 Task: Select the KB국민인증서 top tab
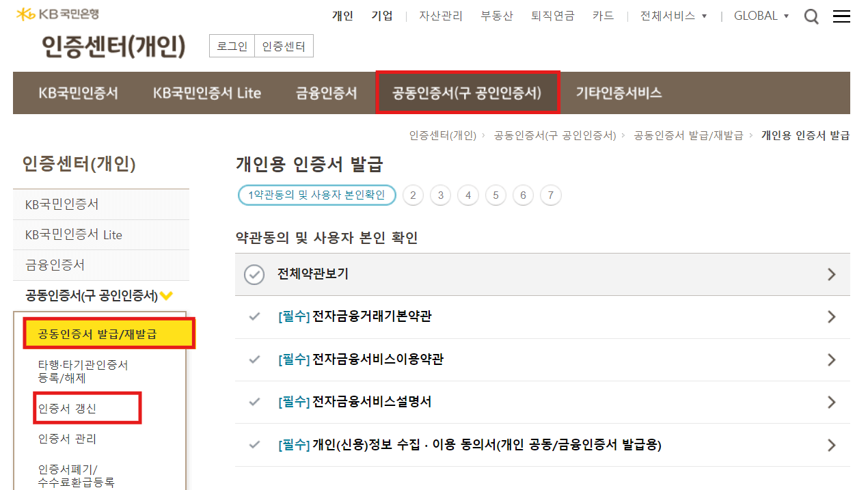[79, 93]
